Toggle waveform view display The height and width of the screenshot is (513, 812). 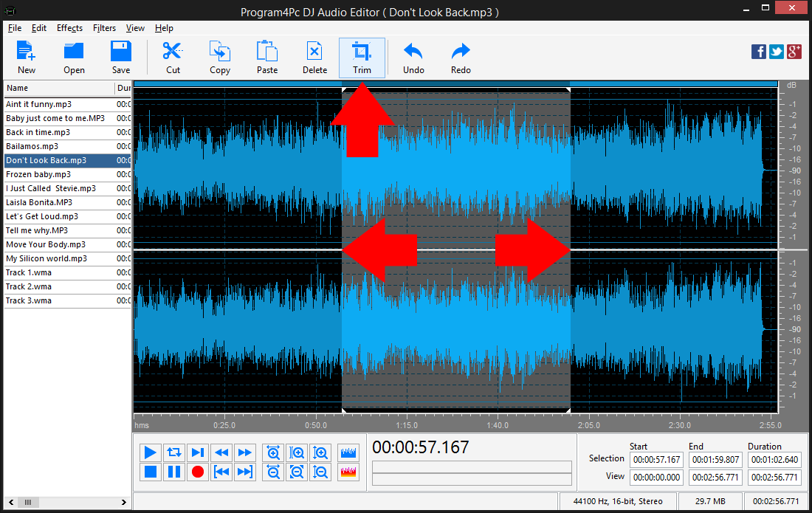click(x=348, y=452)
